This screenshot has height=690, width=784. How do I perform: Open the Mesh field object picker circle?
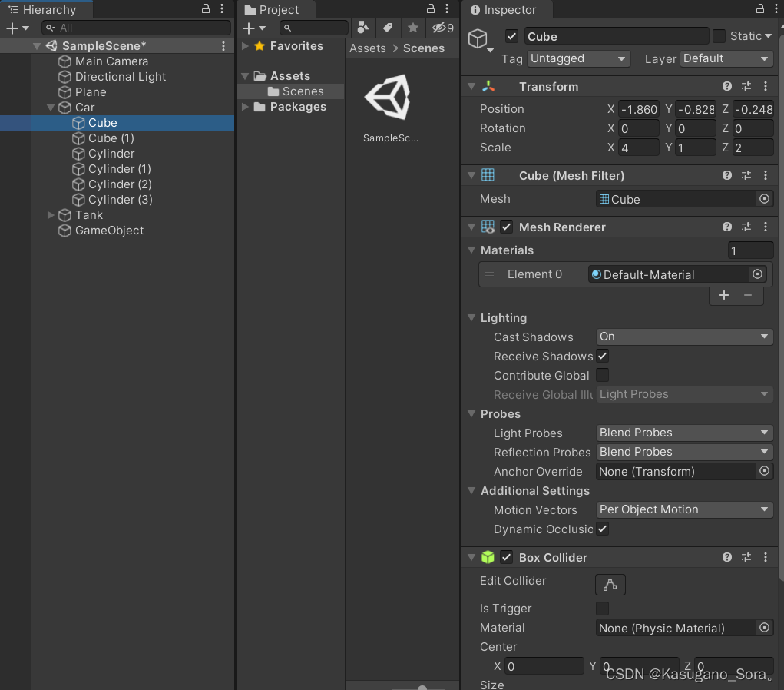click(764, 199)
